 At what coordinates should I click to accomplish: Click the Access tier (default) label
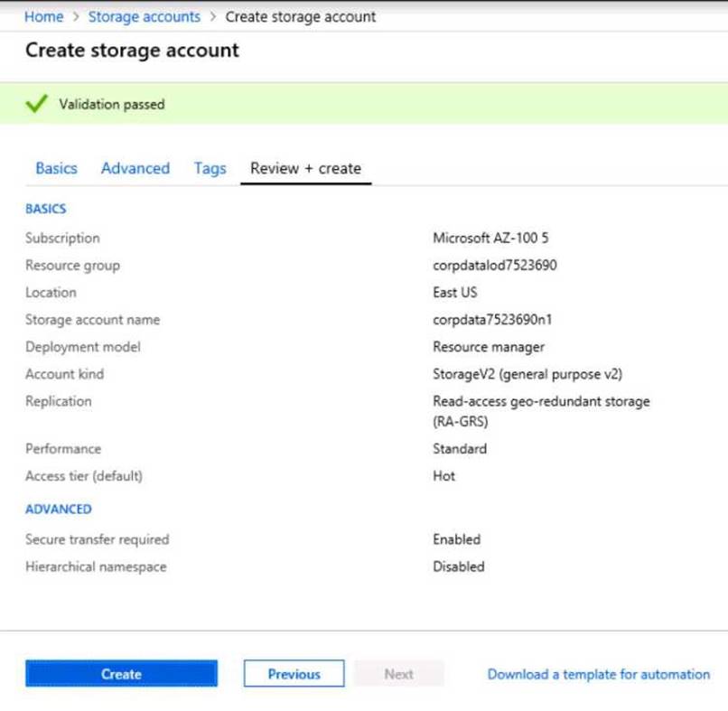click(84, 476)
